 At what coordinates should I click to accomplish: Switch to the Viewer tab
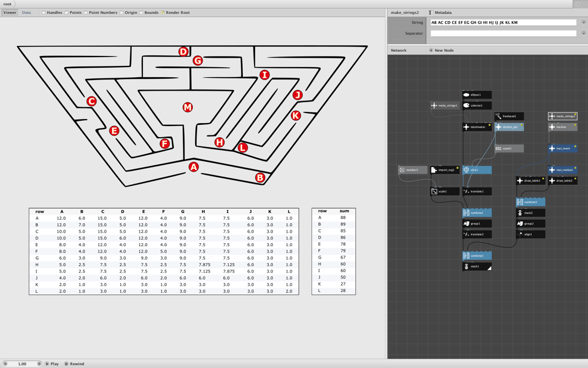(x=10, y=12)
